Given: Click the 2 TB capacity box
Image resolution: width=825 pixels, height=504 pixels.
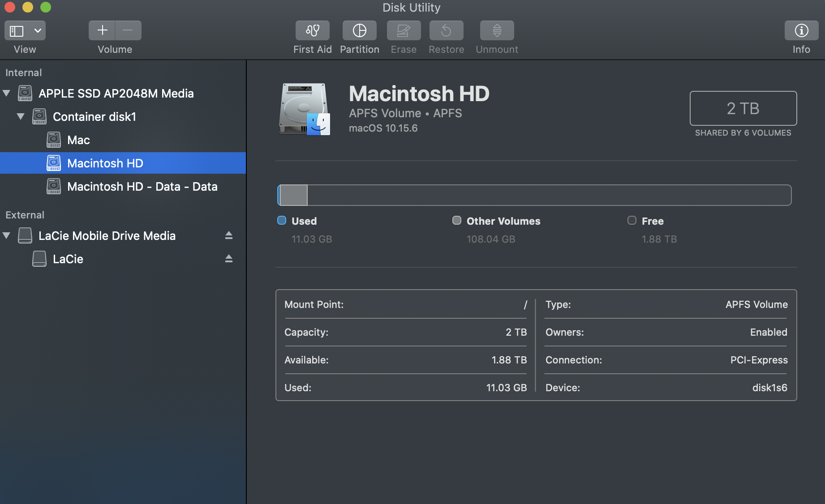Looking at the screenshot, I should (x=743, y=108).
